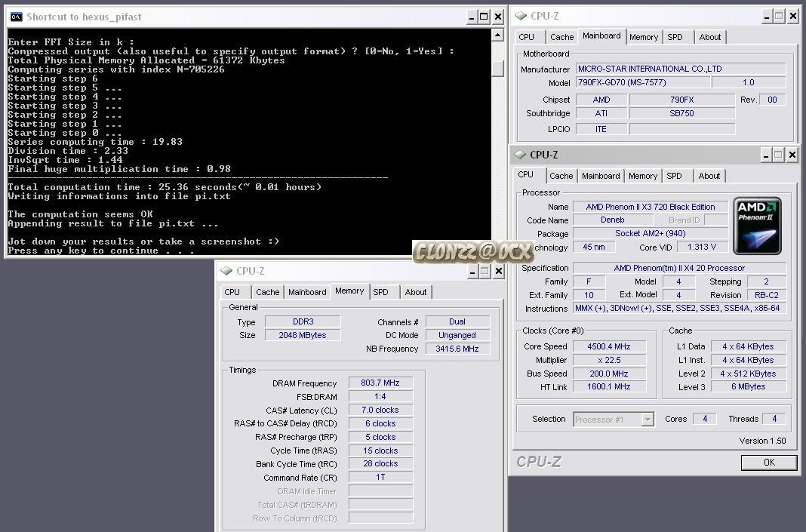
Task: Minimize the memory CPU-Z window
Action: (472, 272)
